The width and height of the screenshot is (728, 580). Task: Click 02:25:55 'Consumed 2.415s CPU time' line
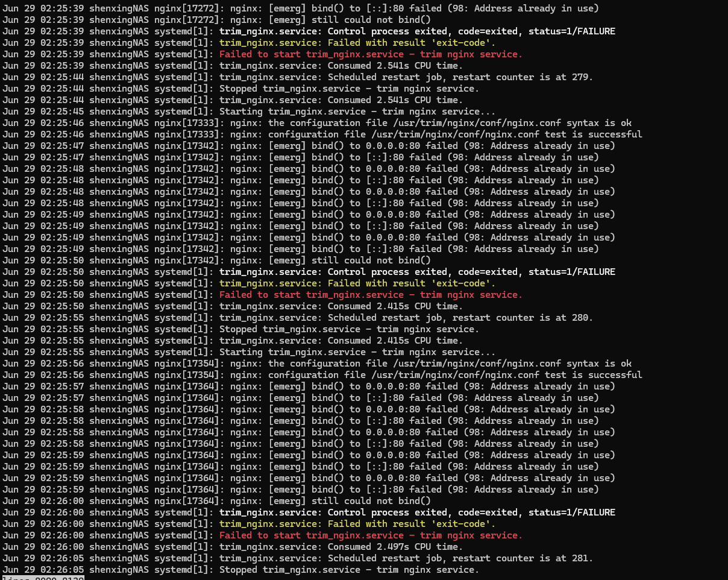233,341
